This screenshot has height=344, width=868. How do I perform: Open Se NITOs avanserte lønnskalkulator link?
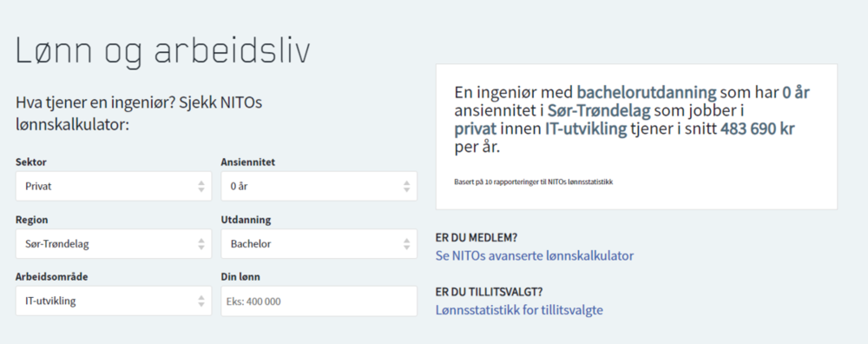pos(535,256)
